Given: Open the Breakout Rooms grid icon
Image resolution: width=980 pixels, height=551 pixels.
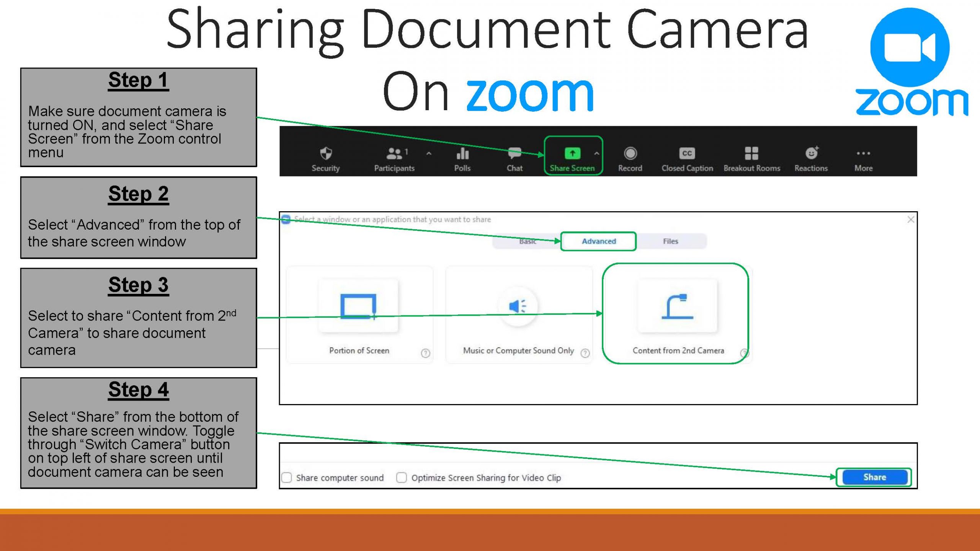Looking at the screenshot, I should coord(751,153).
